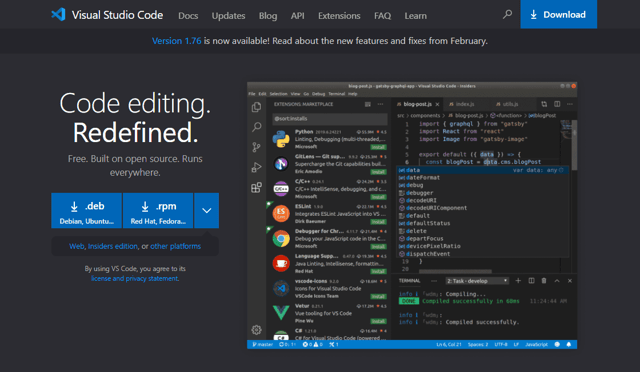This screenshot has width=640, height=372.
Task: Select 'decodeURIComponent' in the autocomplete list
Action: tap(483, 208)
